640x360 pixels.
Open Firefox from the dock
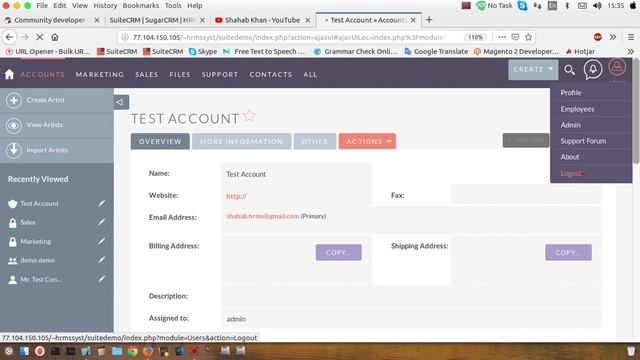[148, 351]
